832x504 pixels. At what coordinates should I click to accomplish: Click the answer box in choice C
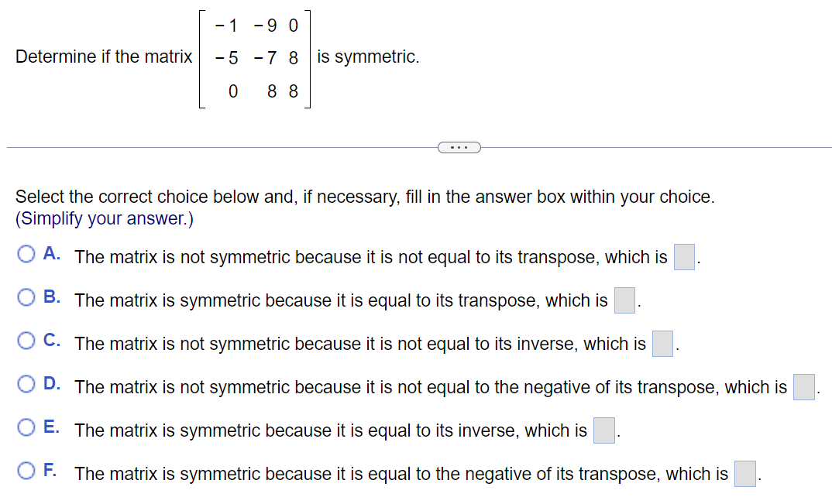coord(661,344)
